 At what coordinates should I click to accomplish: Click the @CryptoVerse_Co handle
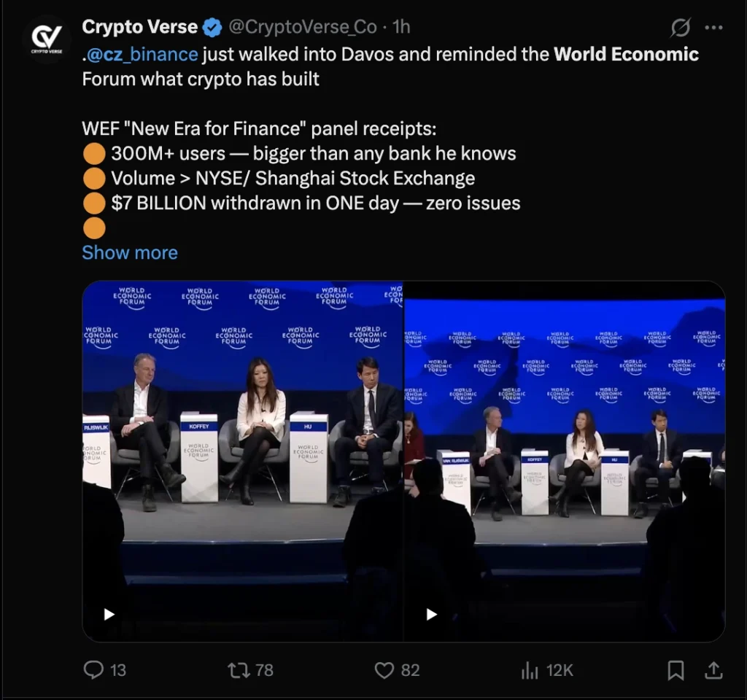(x=303, y=28)
